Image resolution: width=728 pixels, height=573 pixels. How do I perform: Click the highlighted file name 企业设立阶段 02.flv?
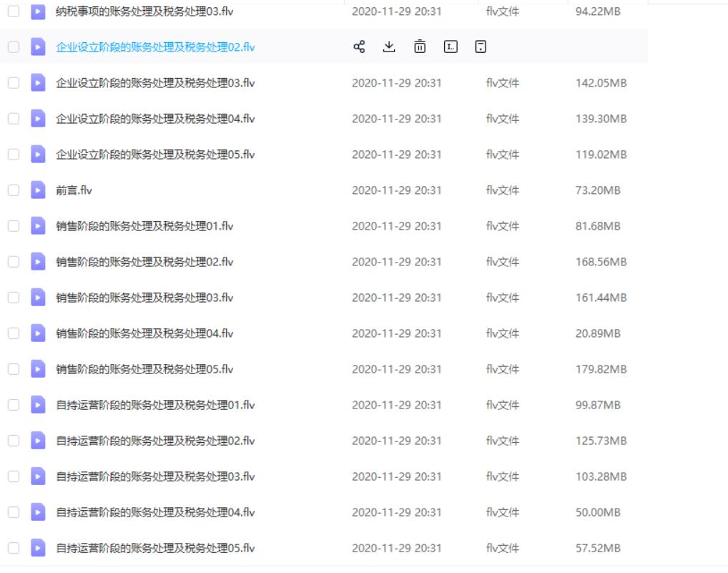click(x=155, y=47)
